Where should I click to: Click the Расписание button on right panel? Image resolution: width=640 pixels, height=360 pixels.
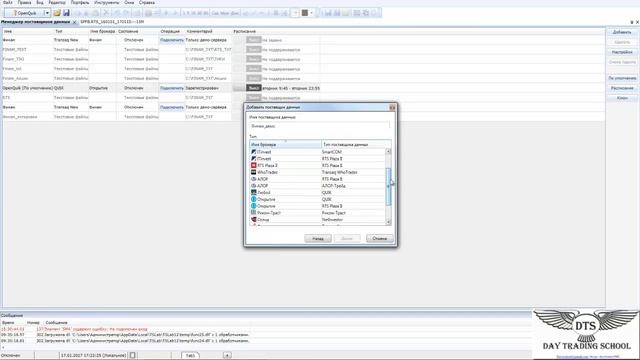tap(622, 88)
